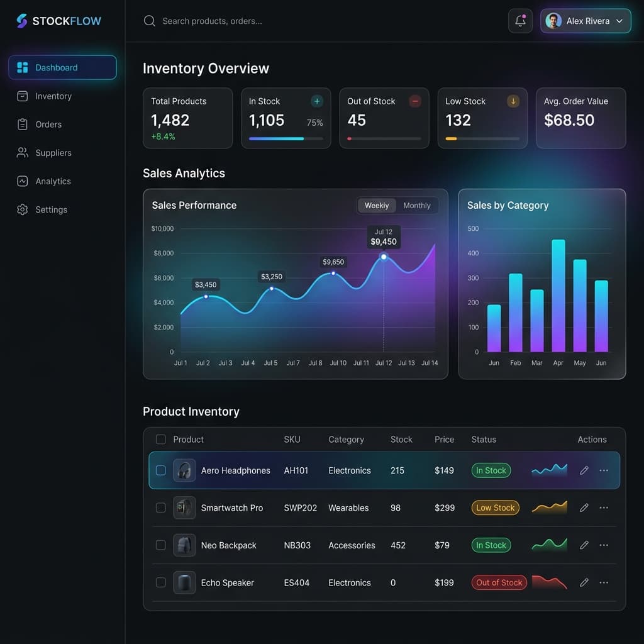Screen dimensions: 644x644
Task: Click the $3,450 data point on chart
Action: click(x=206, y=297)
